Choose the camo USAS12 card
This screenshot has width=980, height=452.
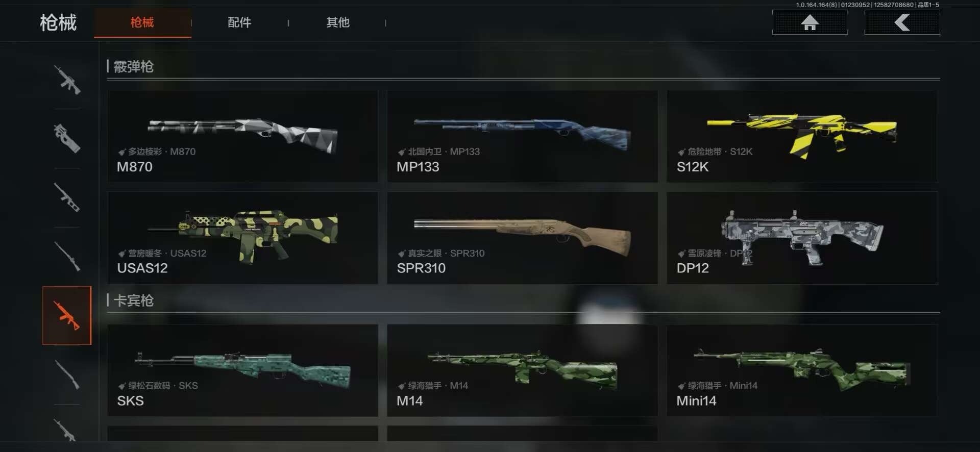pyautogui.click(x=242, y=238)
